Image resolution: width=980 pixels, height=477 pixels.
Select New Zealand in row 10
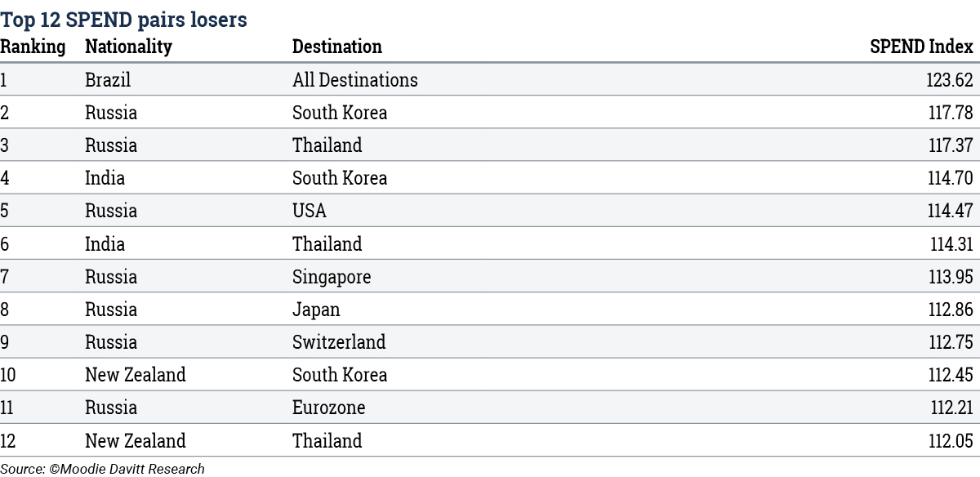tap(136, 375)
